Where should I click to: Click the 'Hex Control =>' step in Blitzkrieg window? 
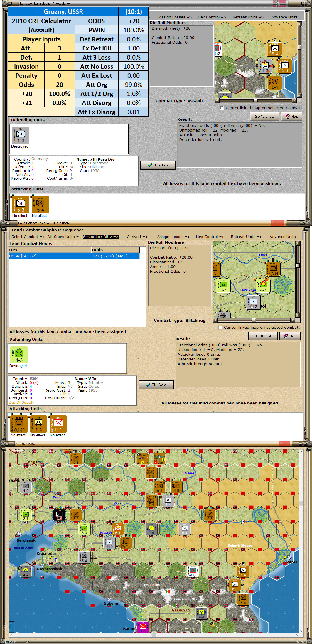pyautogui.click(x=210, y=237)
